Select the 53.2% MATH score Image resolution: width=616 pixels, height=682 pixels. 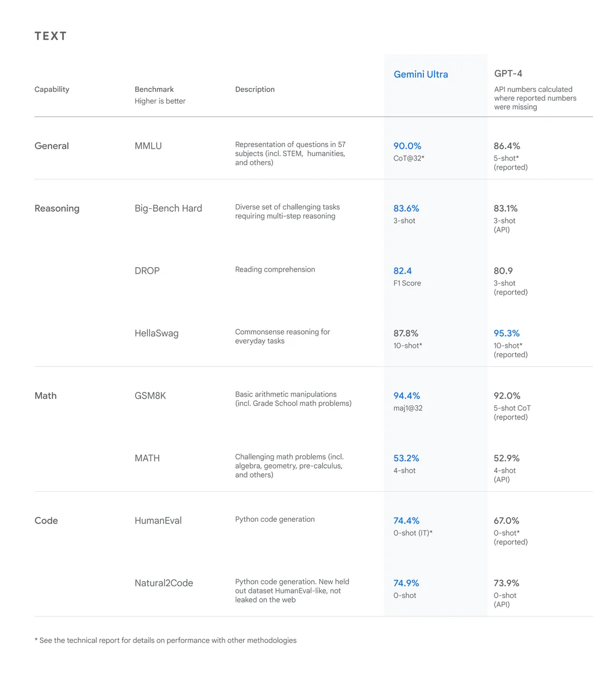[x=406, y=459]
